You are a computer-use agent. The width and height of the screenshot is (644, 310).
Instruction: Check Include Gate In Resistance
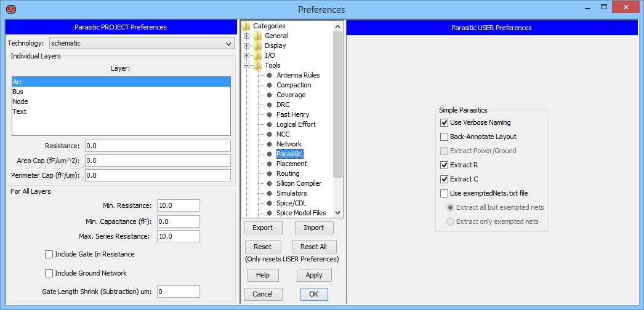(49, 254)
